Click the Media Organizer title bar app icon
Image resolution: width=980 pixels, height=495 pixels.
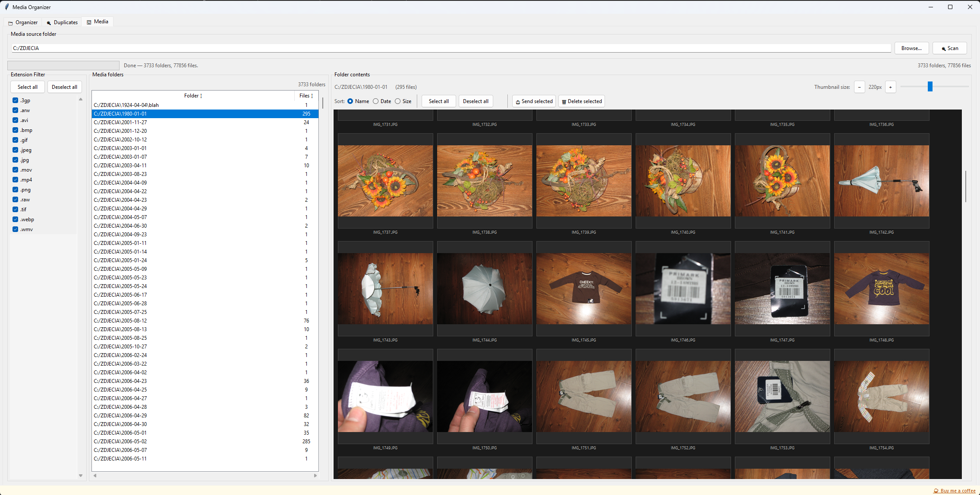click(x=6, y=7)
